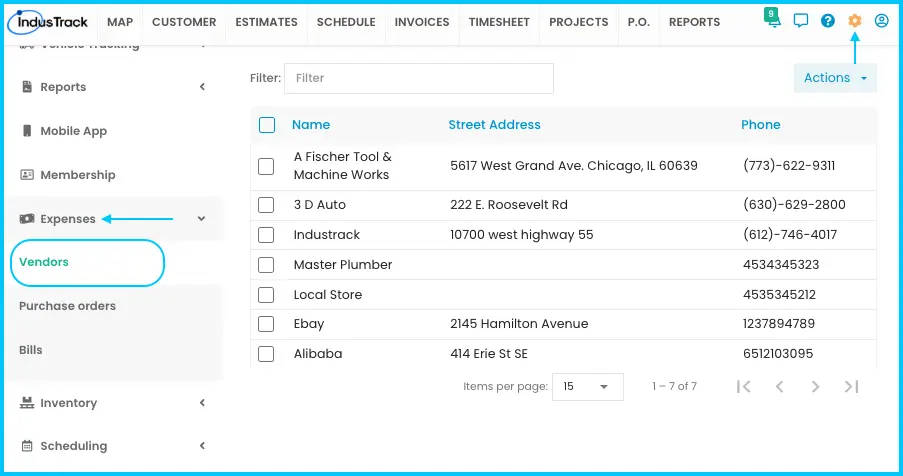This screenshot has height=476, width=903.
Task: Check the Alibaba vendor checkbox
Action: click(266, 354)
